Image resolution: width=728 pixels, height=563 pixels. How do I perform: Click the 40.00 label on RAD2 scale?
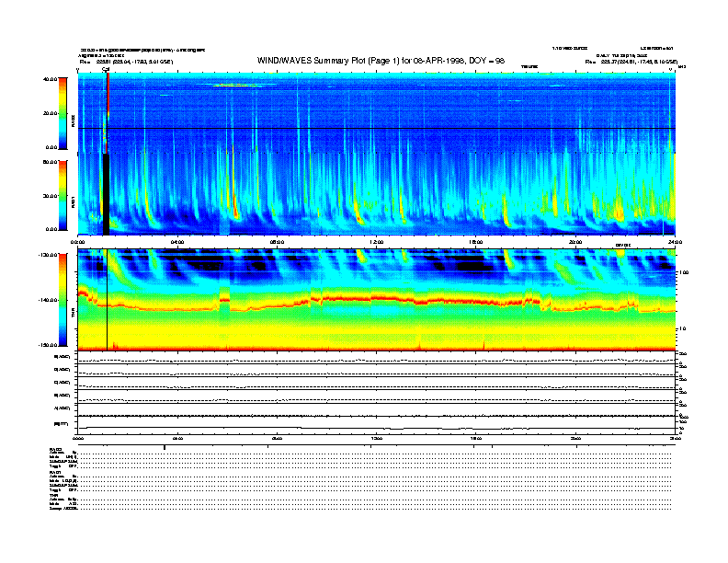50,79
